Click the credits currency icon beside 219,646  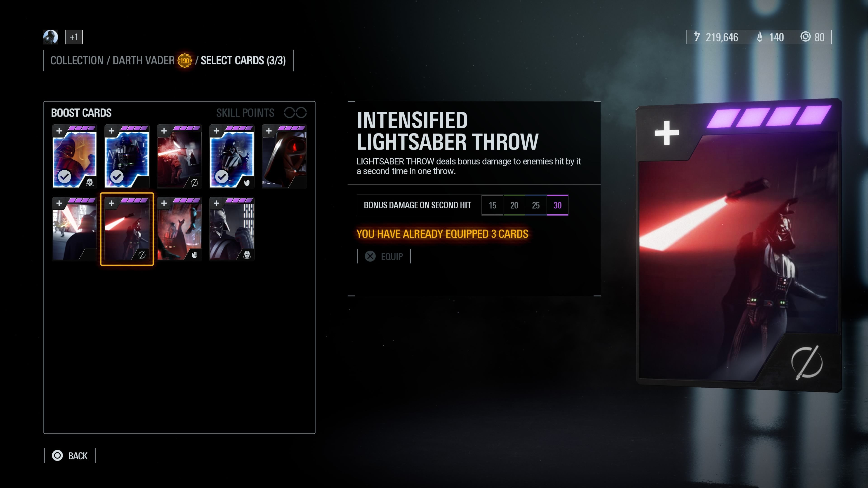tap(697, 37)
